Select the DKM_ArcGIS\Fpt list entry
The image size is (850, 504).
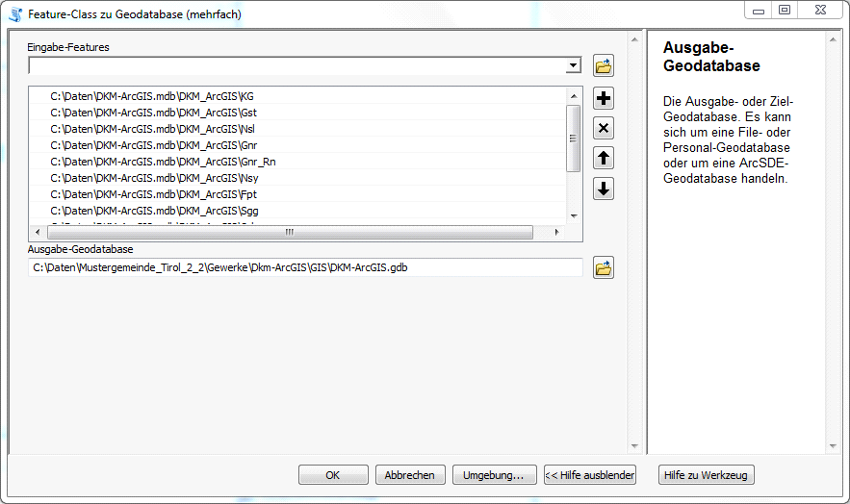[152, 194]
